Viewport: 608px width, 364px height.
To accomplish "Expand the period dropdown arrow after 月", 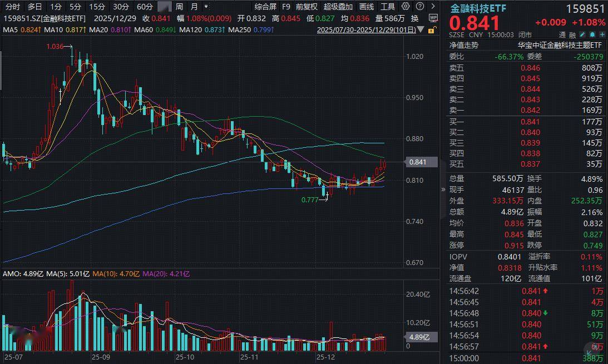I will 206,7.
